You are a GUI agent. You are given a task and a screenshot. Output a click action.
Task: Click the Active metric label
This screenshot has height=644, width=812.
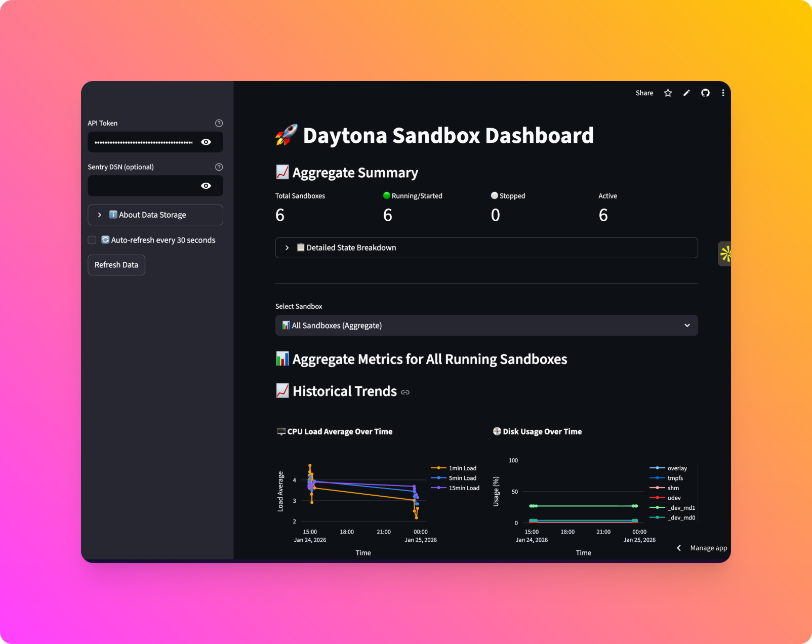pos(607,196)
